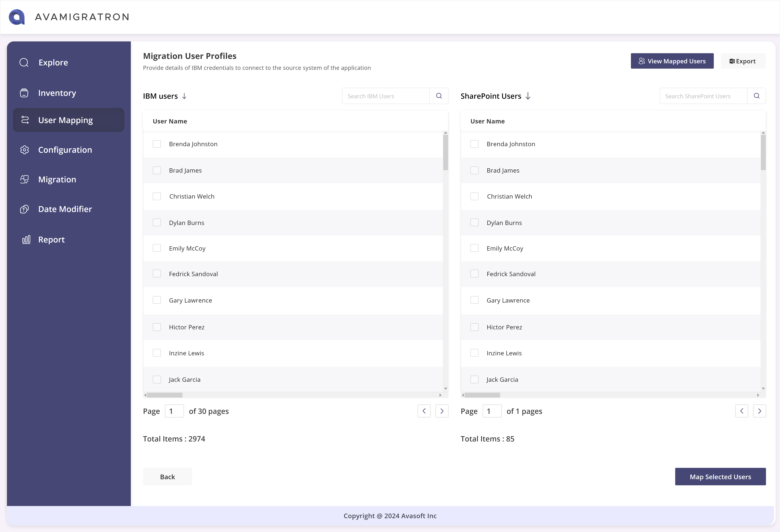
Task: Check Jack Garcia in IBM users list
Action: point(157,379)
